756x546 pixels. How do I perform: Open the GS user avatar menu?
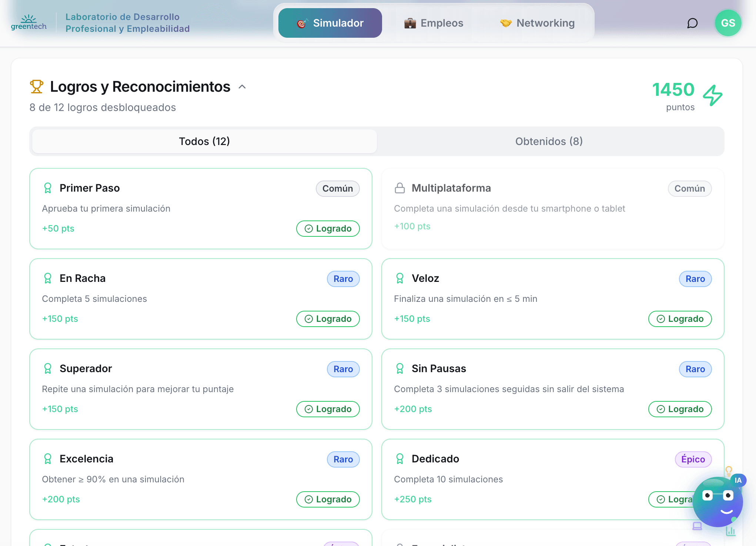(x=727, y=23)
